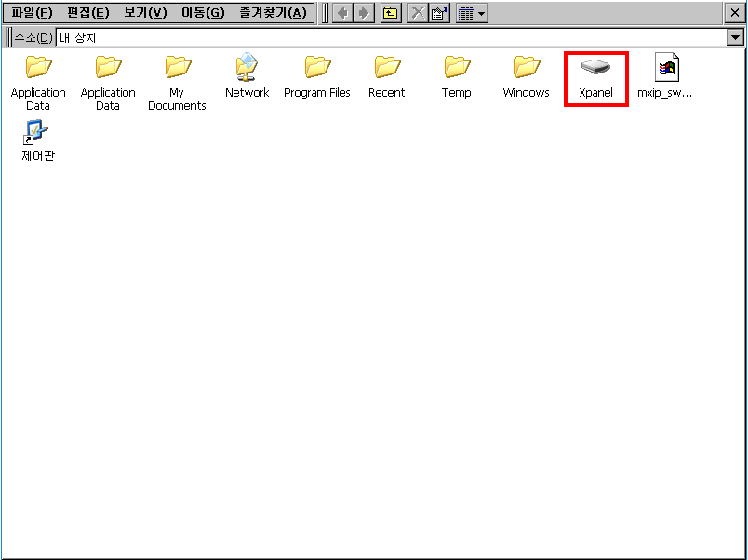Expand the address bar dropdown arrow

735,37
